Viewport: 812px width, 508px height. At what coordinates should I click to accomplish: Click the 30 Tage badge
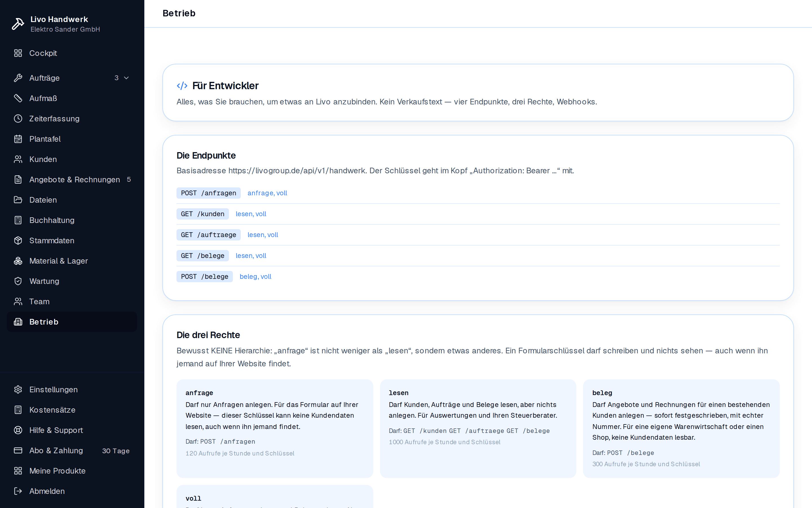pyautogui.click(x=116, y=451)
